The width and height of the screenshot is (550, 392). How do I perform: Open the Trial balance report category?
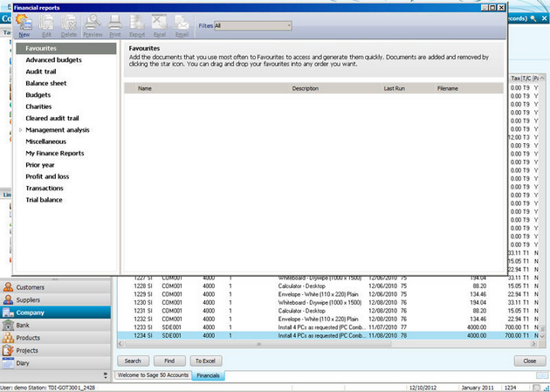[x=44, y=200]
